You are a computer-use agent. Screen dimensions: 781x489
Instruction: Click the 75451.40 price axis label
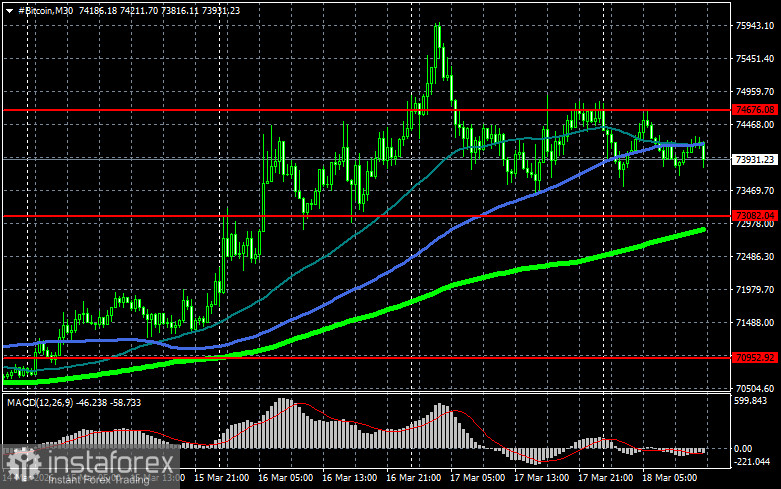755,59
